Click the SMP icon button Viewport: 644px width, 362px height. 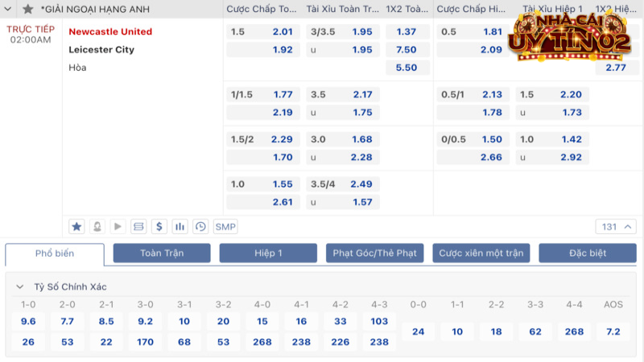[226, 226]
